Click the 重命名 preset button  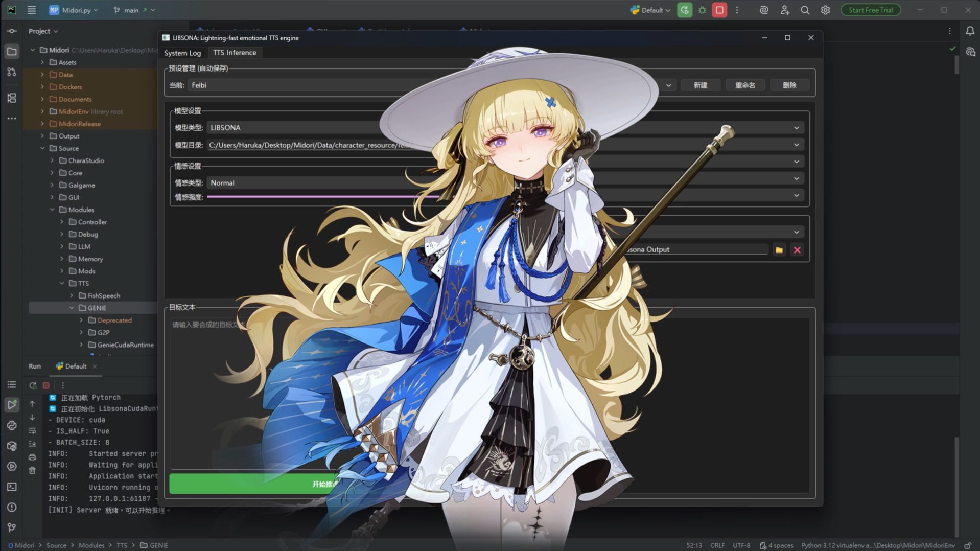point(745,85)
